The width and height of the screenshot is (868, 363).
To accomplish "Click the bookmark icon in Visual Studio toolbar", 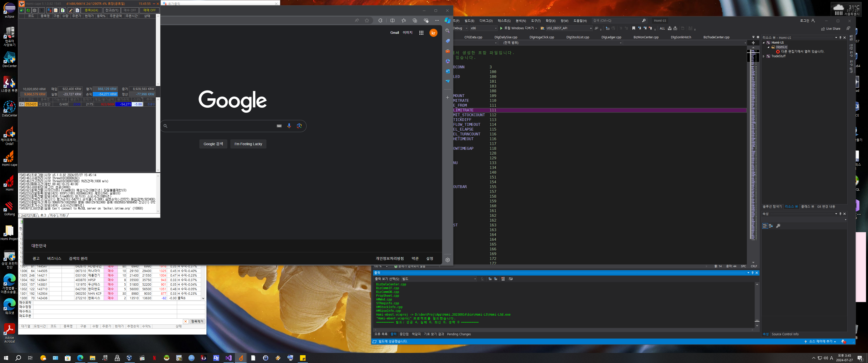I will (x=634, y=28).
